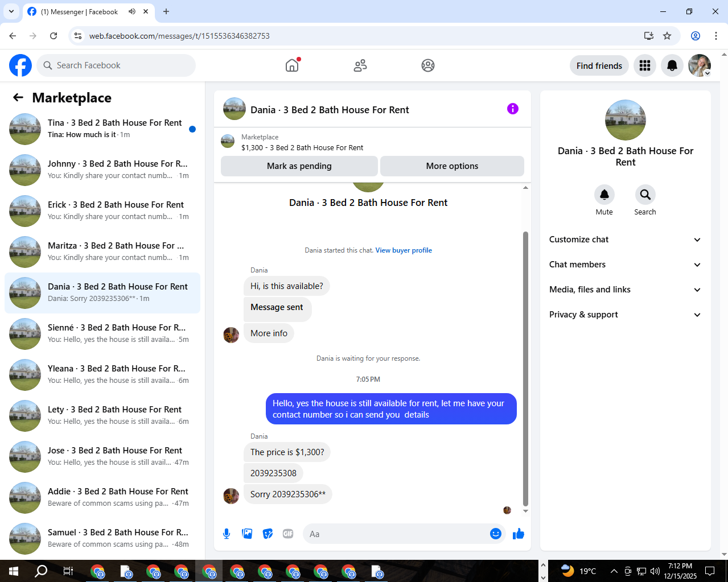The height and width of the screenshot is (582, 728).
Task: Open the Chrome profile icon
Action: tap(696, 36)
